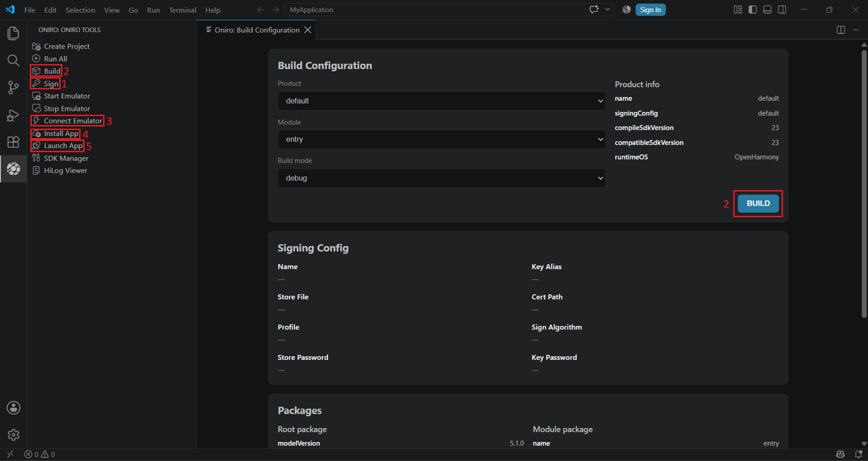The image size is (868, 461).
Task: Toggle the primary side bar
Action: coord(753,10)
